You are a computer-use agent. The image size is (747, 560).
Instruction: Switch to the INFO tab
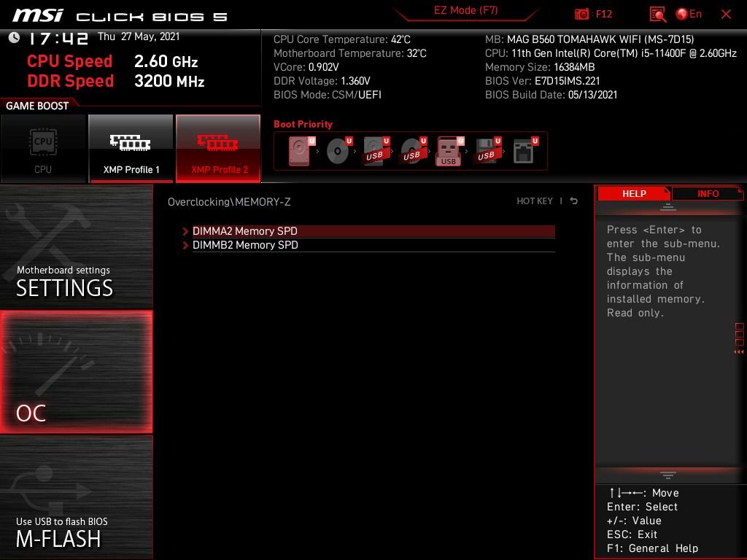click(x=708, y=193)
